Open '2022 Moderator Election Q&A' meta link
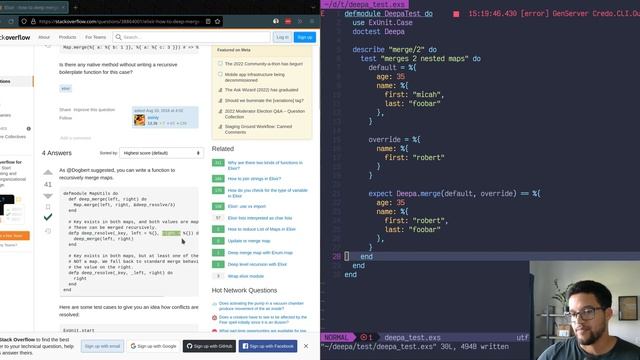This screenshot has width=640, height=360. click(x=264, y=114)
